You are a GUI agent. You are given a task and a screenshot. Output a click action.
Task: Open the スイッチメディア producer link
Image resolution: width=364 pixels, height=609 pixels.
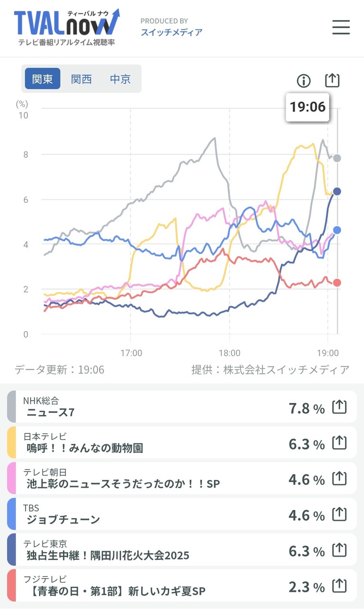[x=171, y=32]
